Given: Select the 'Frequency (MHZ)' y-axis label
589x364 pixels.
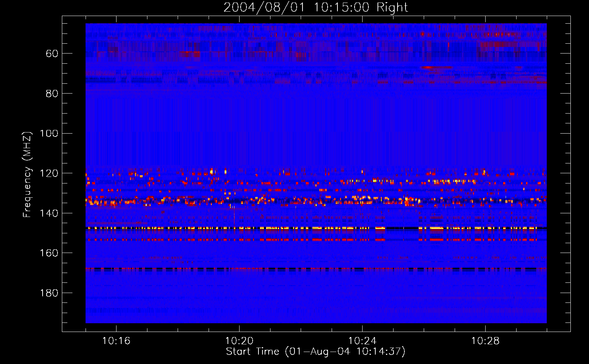Looking at the screenshot, I should (x=27, y=174).
